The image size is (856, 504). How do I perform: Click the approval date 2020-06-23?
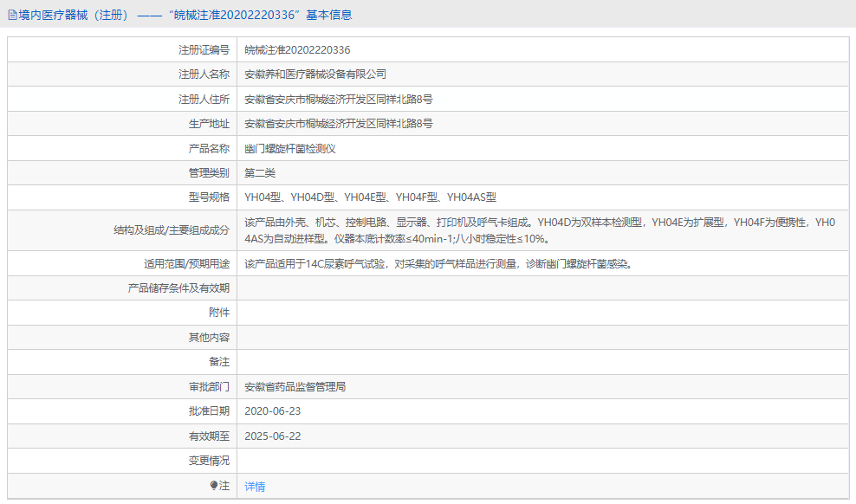277,411
